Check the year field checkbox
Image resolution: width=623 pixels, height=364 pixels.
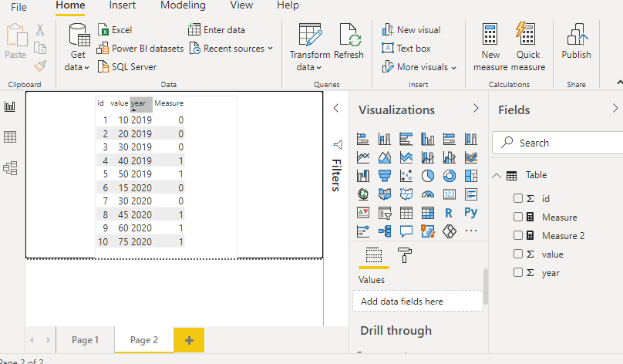pos(517,272)
